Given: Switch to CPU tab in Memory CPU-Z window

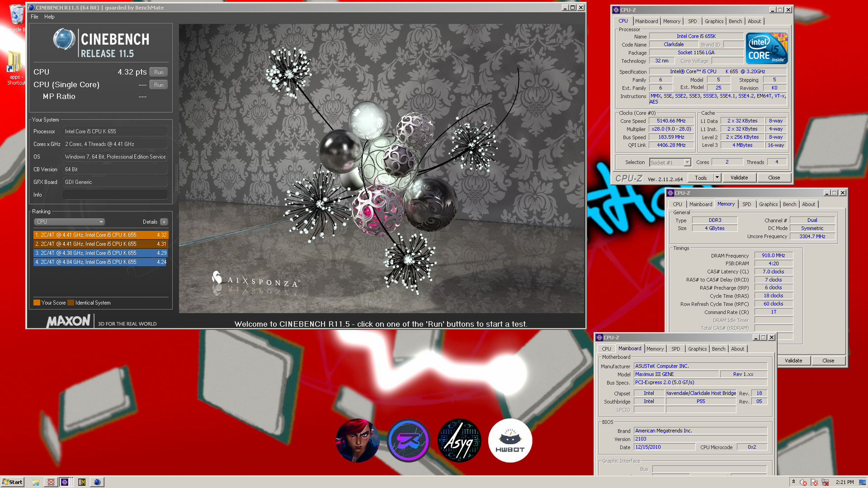Looking at the screenshot, I should pos(677,204).
